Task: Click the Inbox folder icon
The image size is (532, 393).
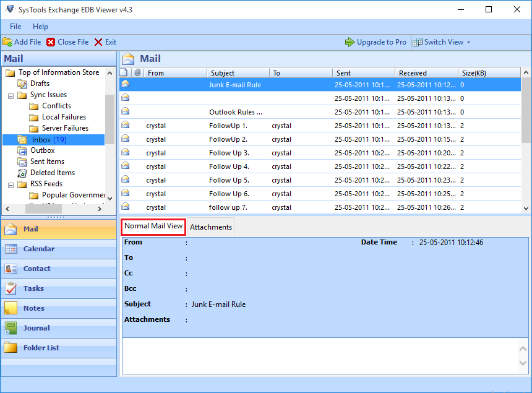Action: [22, 140]
